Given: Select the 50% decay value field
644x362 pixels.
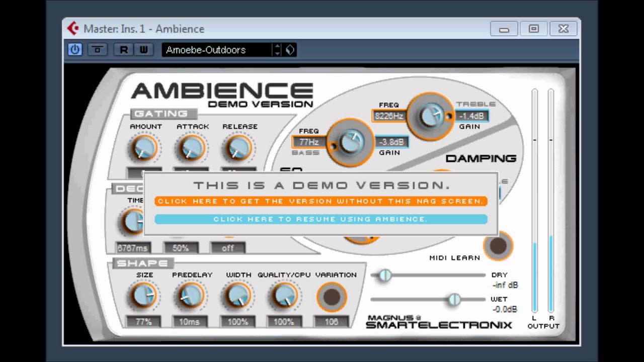Looking at the screenshot, I should point(181,248).
